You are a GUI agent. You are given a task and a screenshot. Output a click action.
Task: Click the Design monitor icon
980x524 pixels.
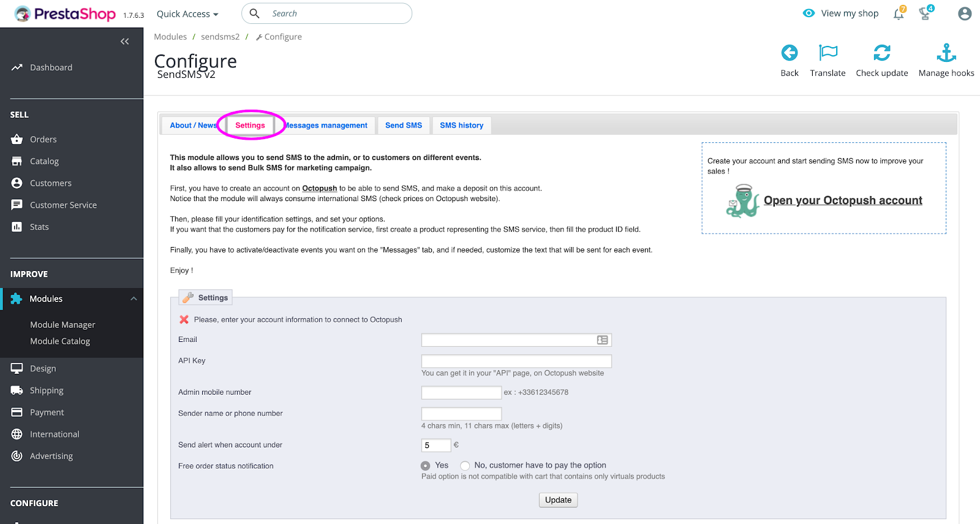pos(17,368)
